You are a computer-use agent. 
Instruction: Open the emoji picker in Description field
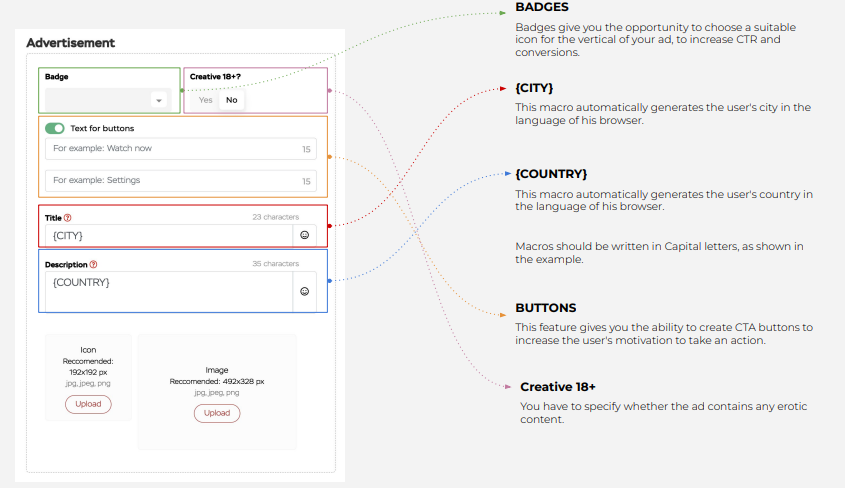[304, 291]
